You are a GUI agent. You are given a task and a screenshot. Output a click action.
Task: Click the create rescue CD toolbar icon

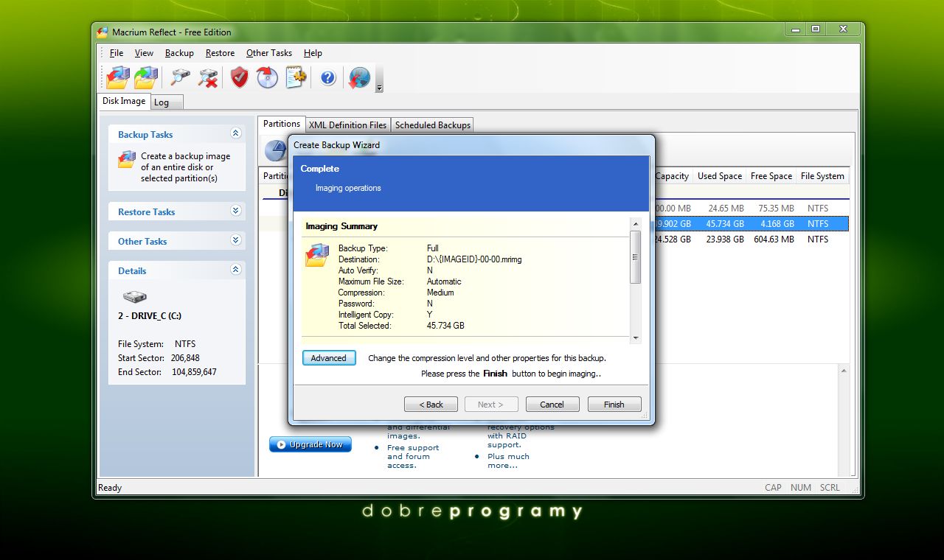click(267, 77)
